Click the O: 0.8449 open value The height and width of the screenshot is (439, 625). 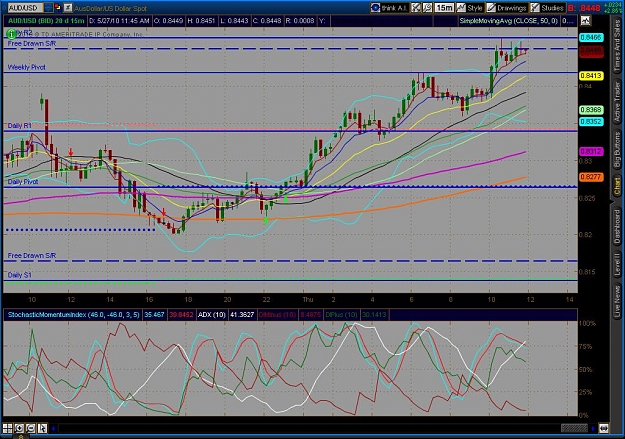[168, 21]
